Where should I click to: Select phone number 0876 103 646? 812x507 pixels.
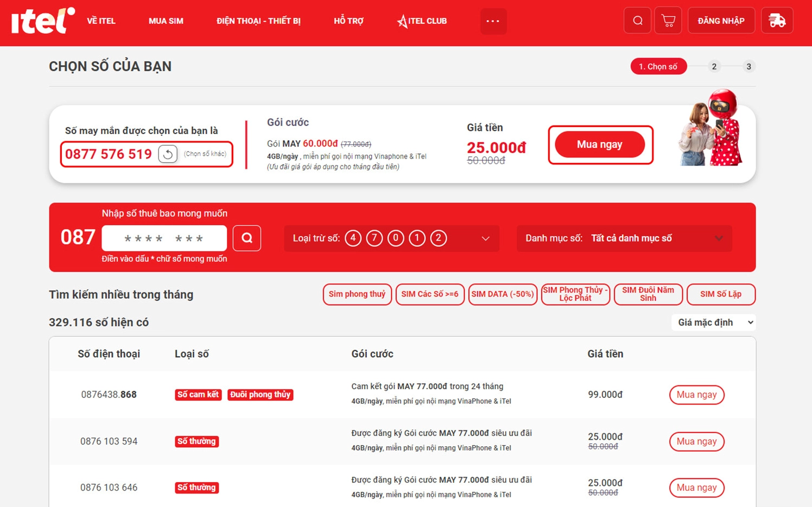pos(109,487)
